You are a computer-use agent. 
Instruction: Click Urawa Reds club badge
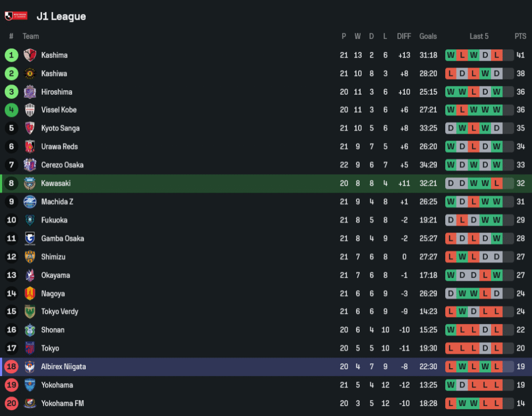[30, 147]
